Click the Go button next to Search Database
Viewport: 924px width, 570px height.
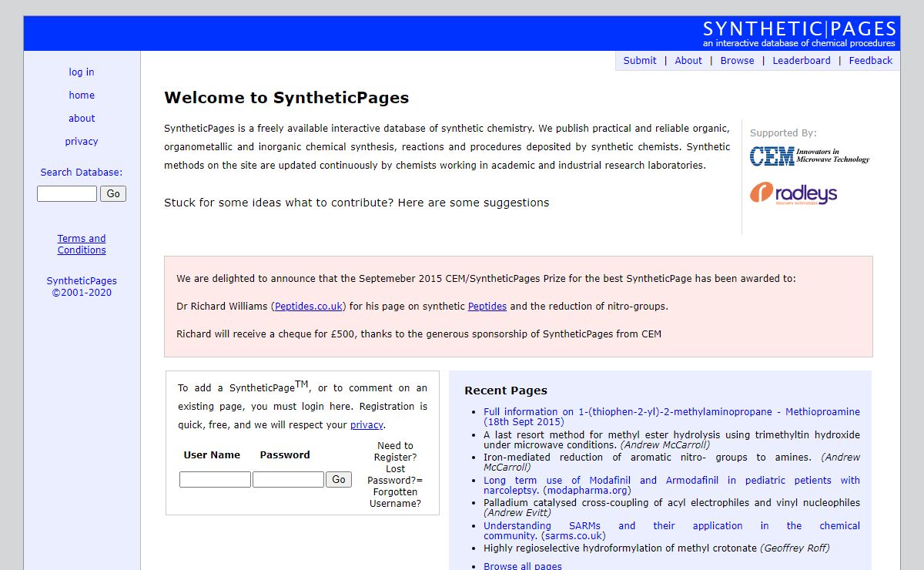(113, 193)
